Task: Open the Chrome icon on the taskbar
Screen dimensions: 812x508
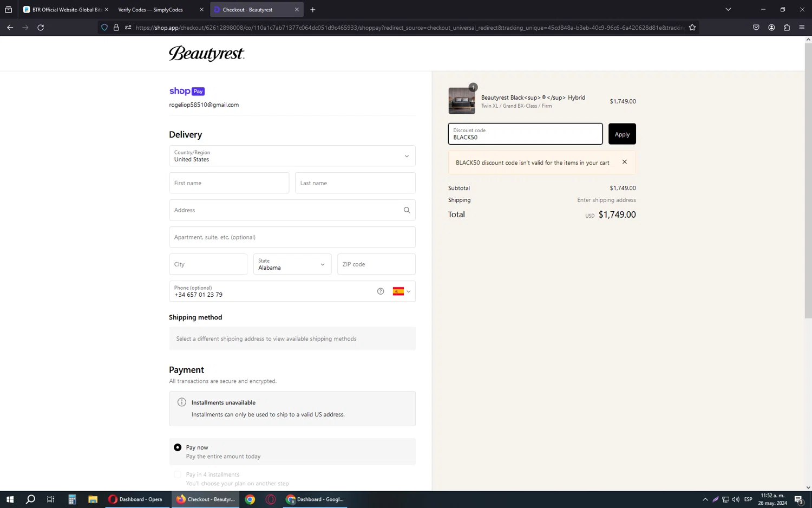Action: tap(250, 499)
